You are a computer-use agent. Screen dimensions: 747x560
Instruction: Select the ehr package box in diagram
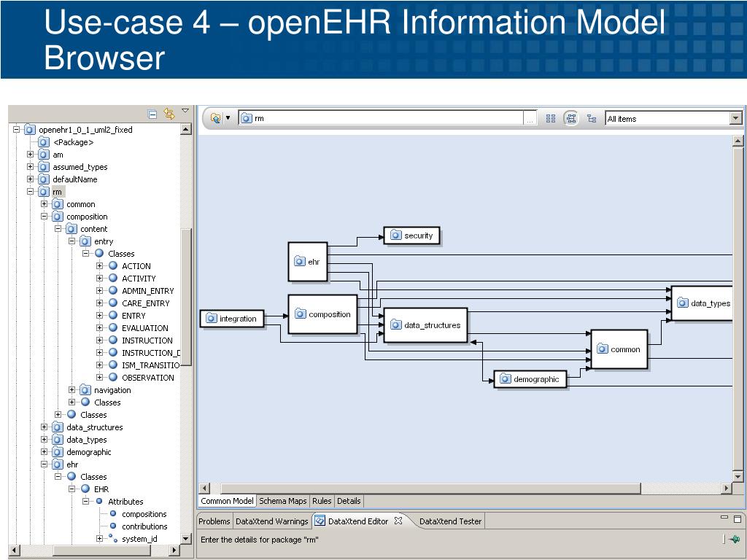[x=308, y=262]
